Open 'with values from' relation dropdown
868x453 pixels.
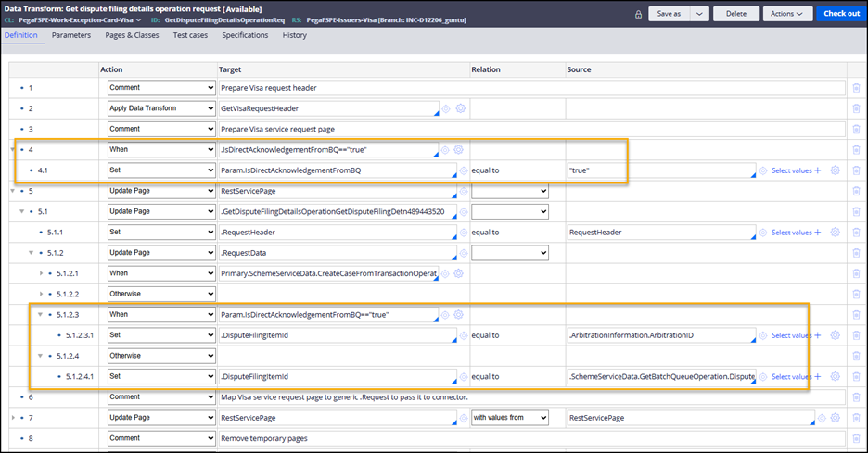coord(510,418)
